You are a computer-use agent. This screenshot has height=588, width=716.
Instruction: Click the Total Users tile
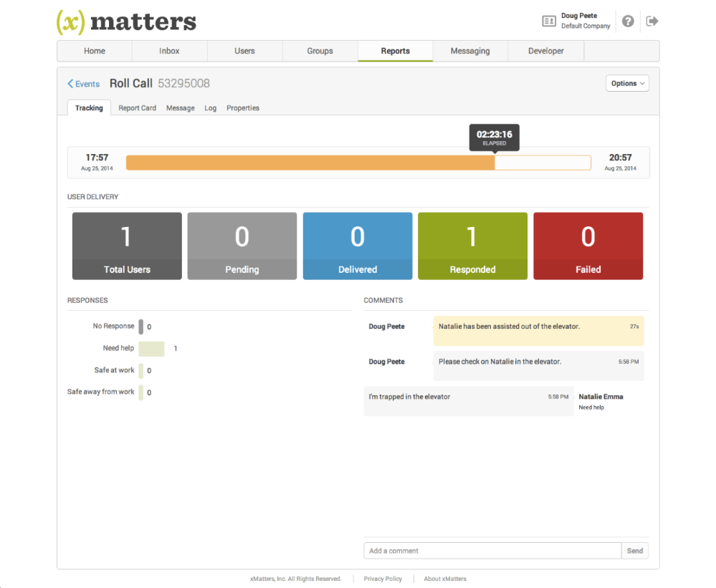click(x=127, y=246)
